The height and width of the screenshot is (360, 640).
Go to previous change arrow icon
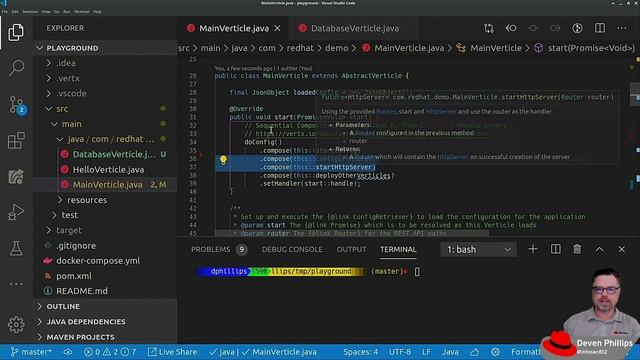[x=511, y=28]
